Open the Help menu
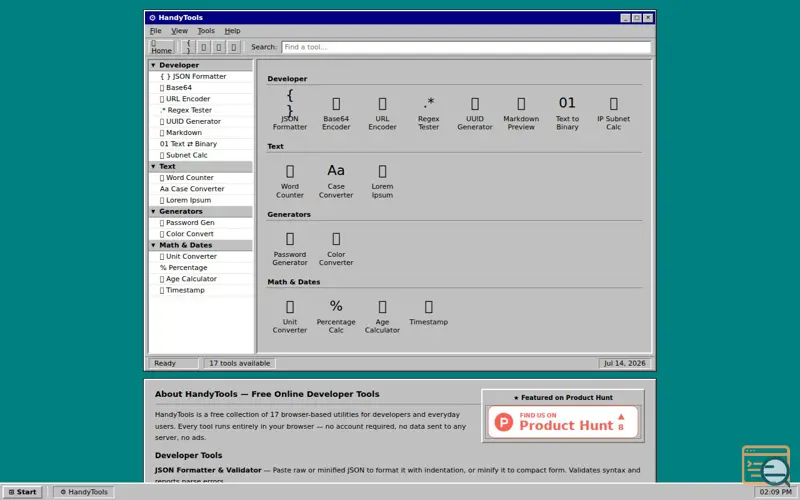Screen dimensions: 800x500 click(x=232, y=31)
